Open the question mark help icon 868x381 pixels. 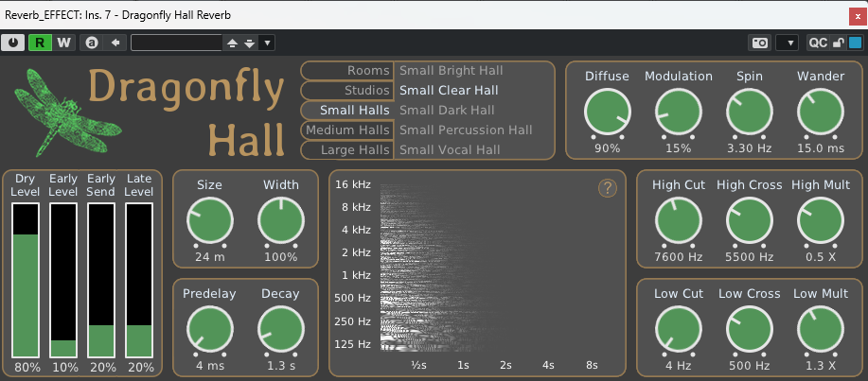(x=608, y=188)
